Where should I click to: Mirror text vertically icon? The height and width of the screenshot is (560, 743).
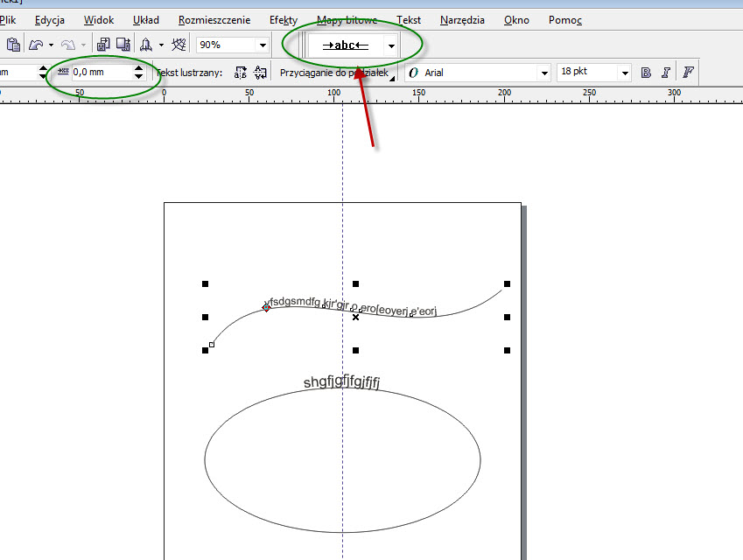point(260,73)
